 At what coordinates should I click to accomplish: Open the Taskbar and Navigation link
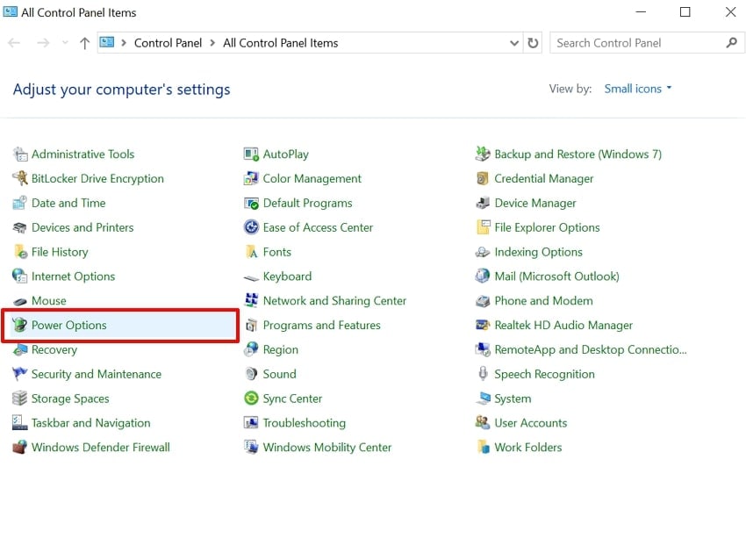(91, 423)
